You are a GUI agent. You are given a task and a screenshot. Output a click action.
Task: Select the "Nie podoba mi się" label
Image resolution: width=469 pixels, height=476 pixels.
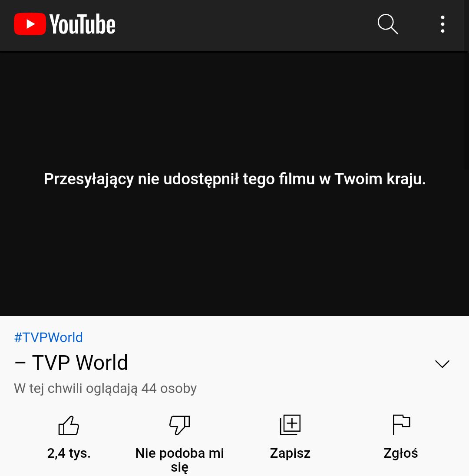pyautogui.click(x=179, y=460)
